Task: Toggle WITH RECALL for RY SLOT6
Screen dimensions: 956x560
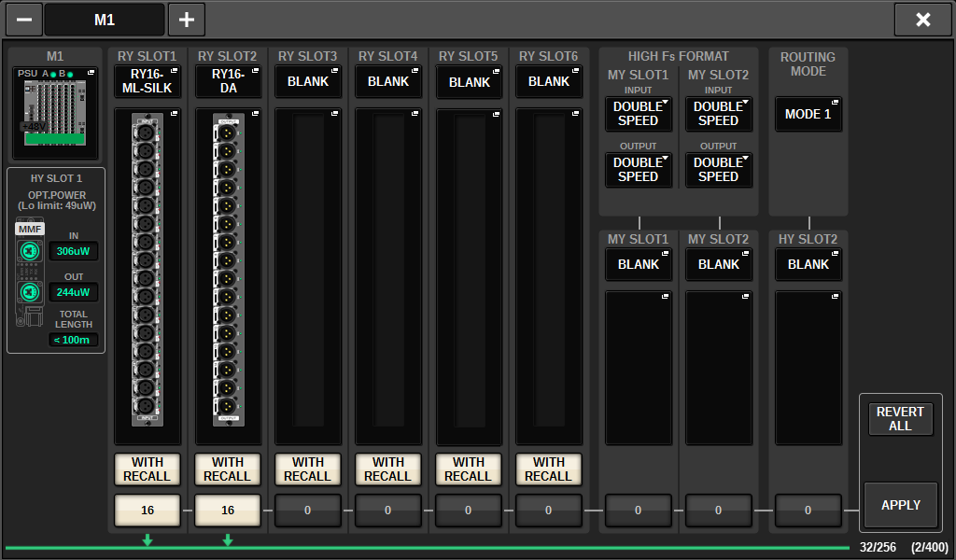Action: point(549,469)
